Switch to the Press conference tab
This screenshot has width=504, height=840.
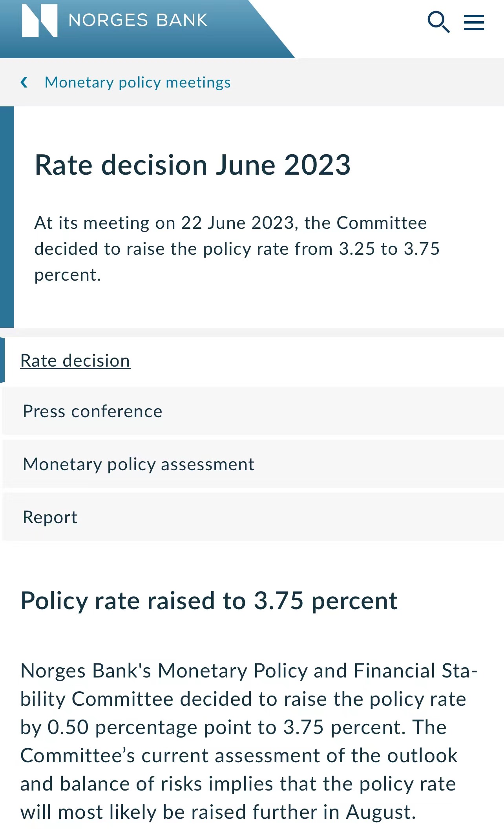[92, 411]
